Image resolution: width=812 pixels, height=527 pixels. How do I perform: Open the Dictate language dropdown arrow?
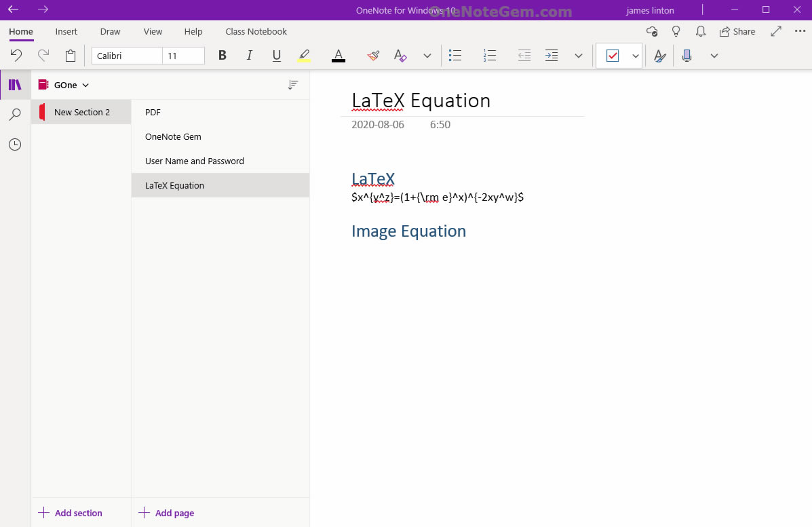pos(714,56)
